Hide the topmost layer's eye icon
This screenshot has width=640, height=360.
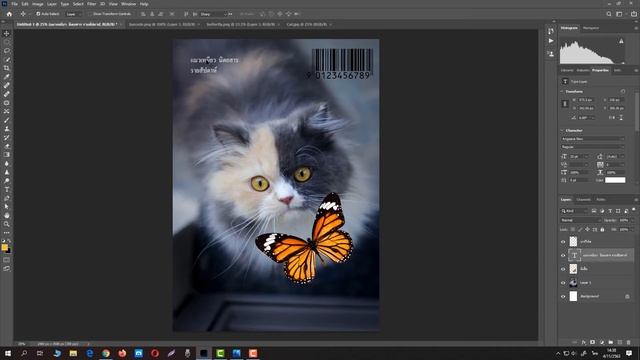pyautogui.click(x=563, y=242)
